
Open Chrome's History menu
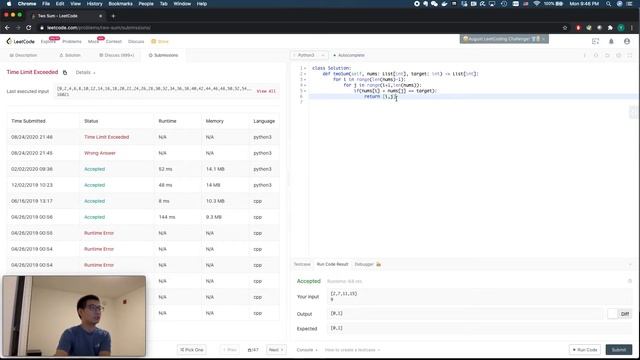pyautogui.click(x=94, y=4)
